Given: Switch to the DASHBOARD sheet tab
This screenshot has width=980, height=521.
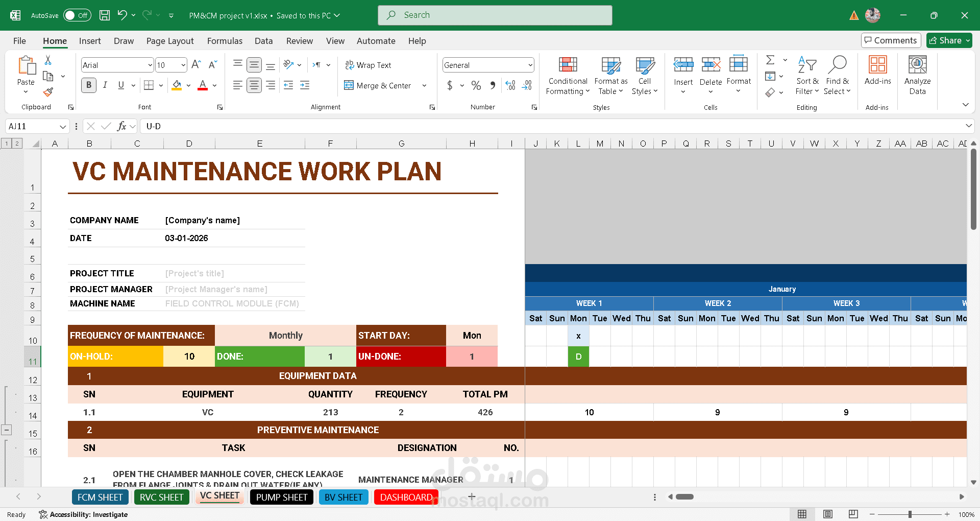Looking at the screenshot, I should point(406,497).
